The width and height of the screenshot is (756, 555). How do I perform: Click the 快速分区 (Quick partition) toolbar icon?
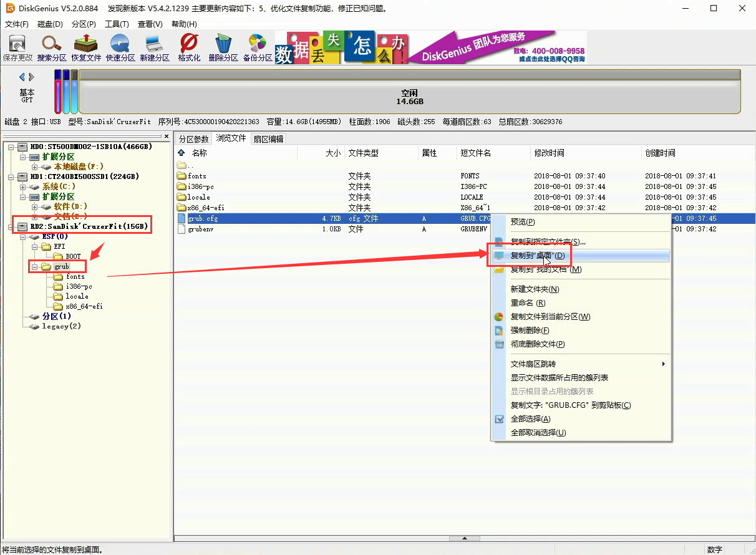(120, 48)
